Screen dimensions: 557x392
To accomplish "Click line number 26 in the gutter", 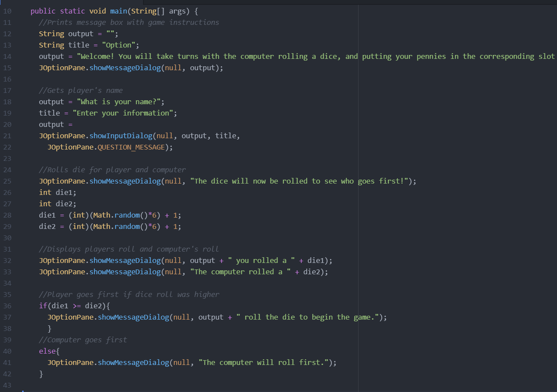I will pos(7,192).
